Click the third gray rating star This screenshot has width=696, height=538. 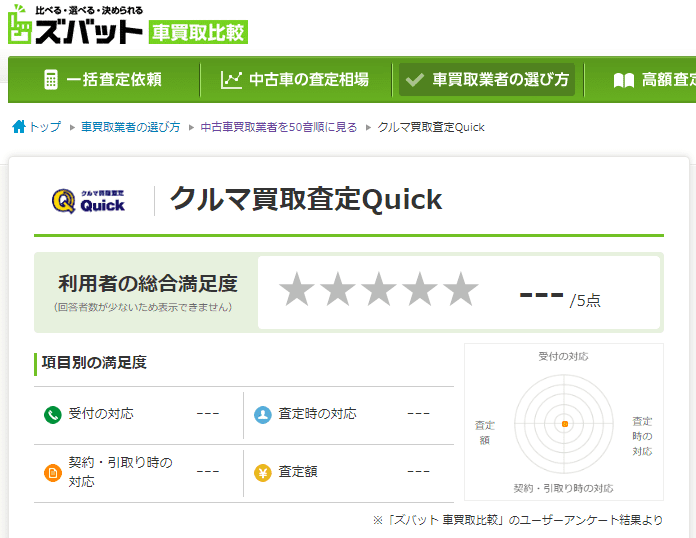(379, 289)
